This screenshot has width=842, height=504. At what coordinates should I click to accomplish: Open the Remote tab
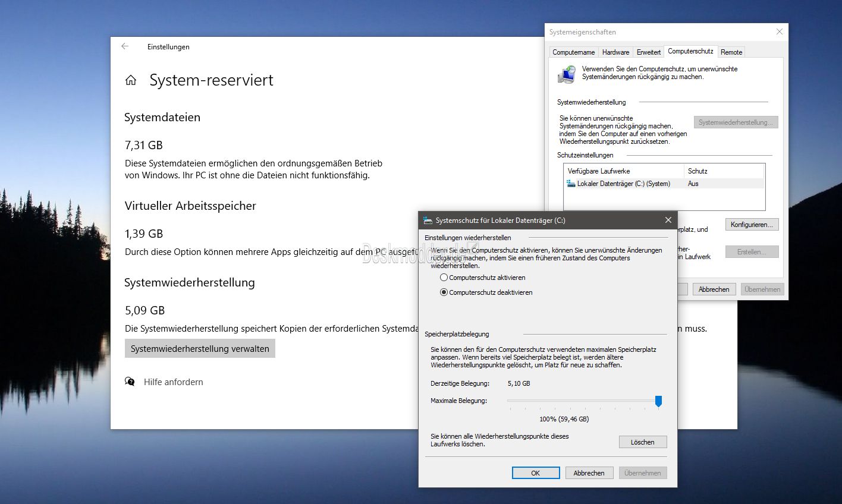tap(731, 52)
